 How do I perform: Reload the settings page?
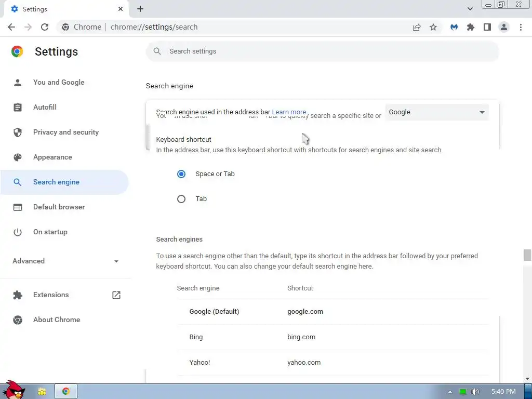(x=45, y=27)
